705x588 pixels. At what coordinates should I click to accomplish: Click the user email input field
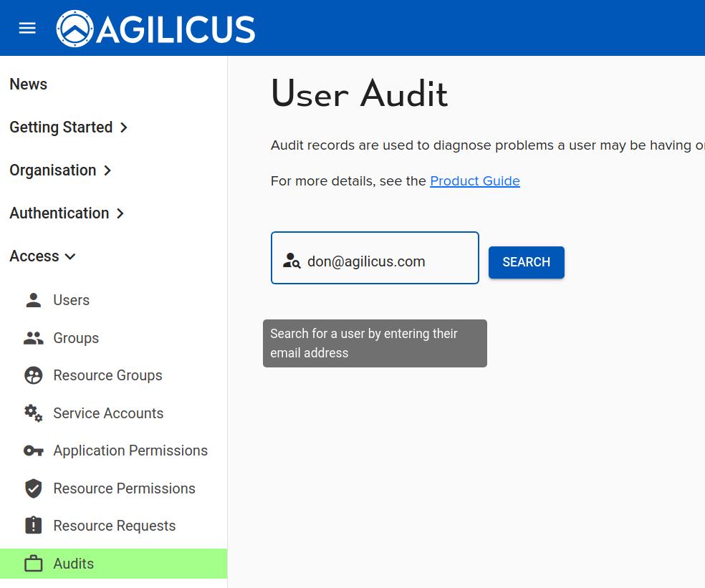[387, 261]
